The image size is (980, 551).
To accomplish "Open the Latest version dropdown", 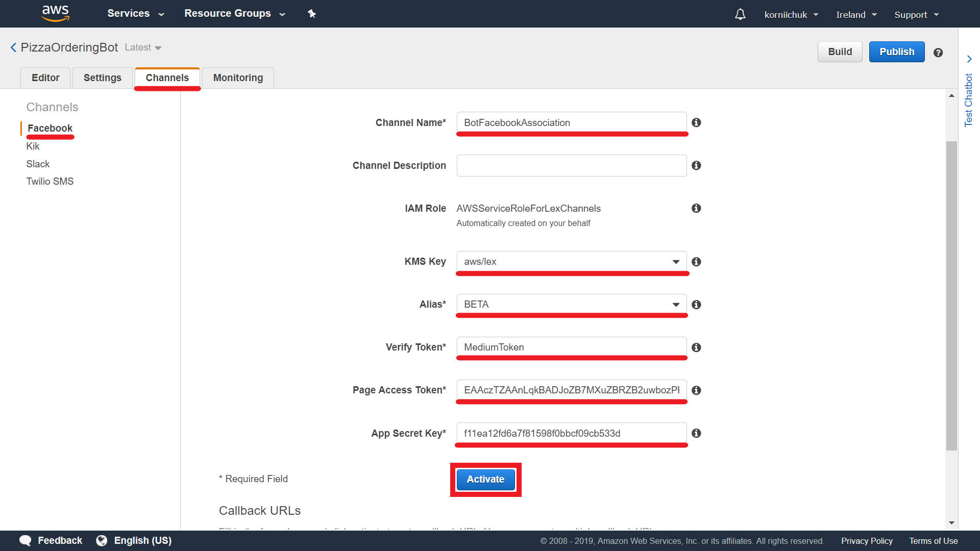I will (143, 47).
